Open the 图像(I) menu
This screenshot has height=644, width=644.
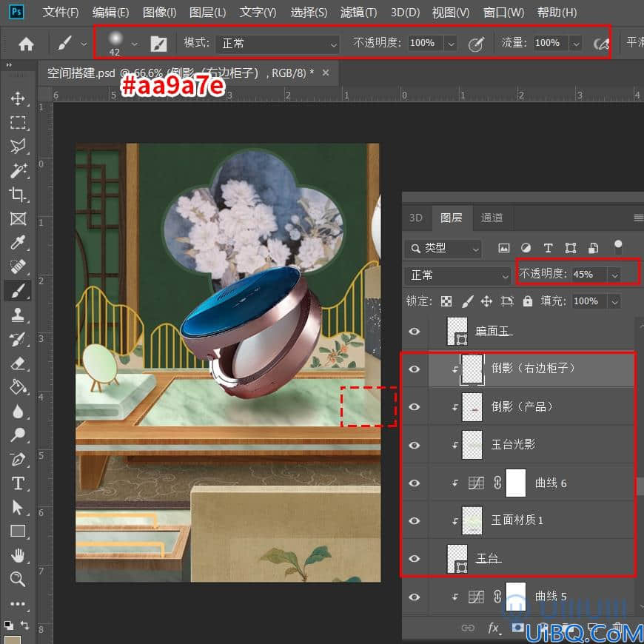(x=159, y=13)
